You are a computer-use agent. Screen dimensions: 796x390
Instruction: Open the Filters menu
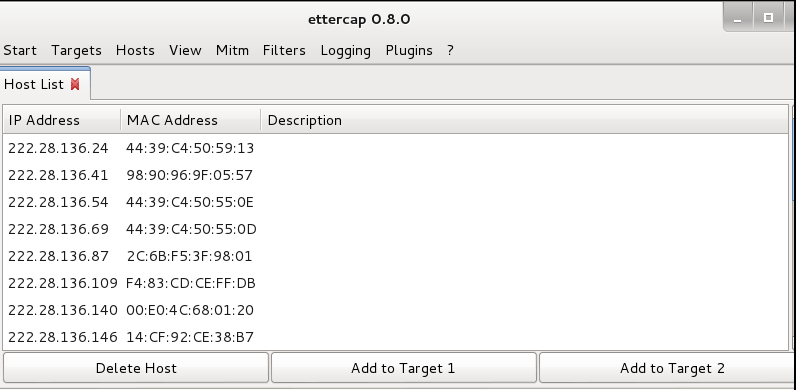click(284, 51)
